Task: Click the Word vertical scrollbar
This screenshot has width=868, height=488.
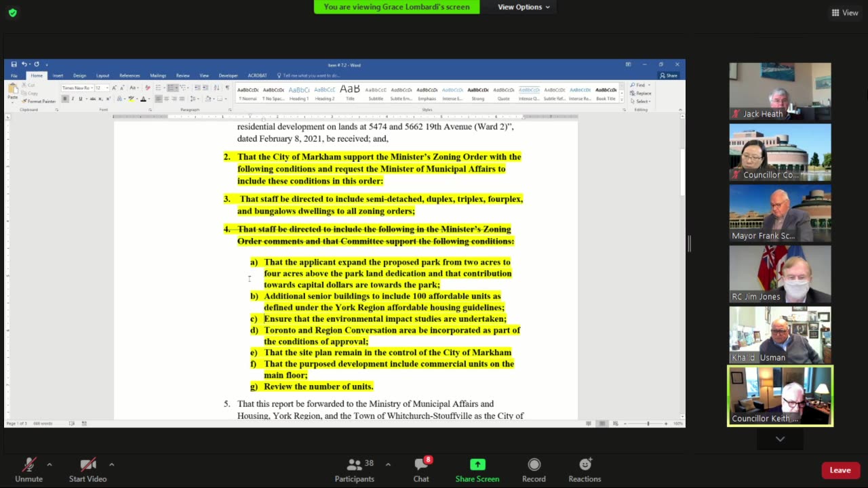Action: click(682, 268)
